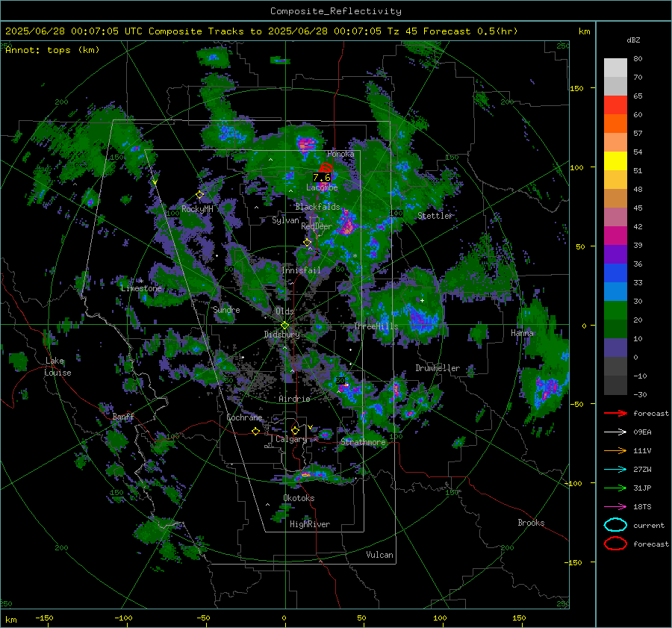
Task: Click the Stettler city label
Action: point(435,216)
